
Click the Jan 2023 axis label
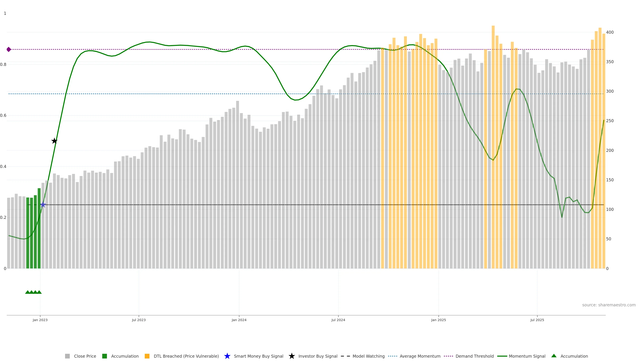[x=40, y=320]
